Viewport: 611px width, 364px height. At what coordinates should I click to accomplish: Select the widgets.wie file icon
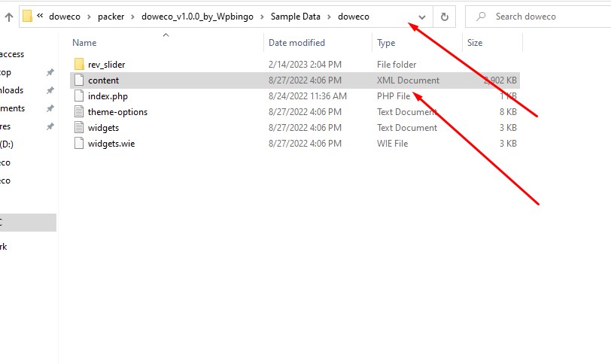click(79, 143)
